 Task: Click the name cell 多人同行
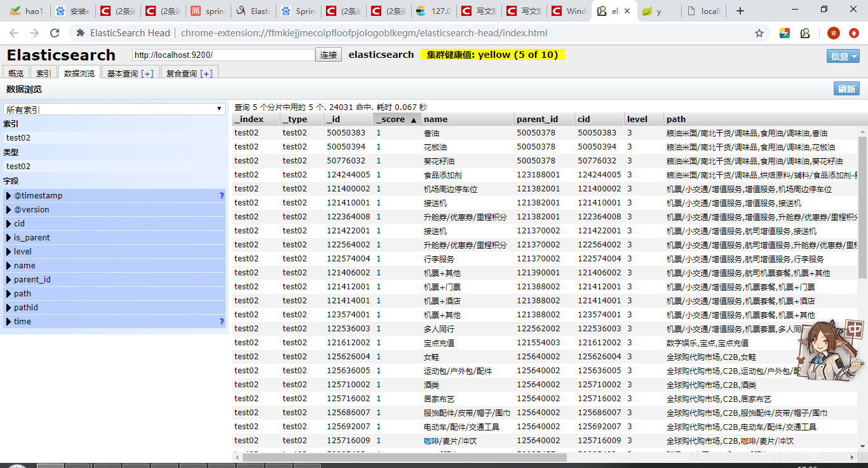click(x=439, y=329)
